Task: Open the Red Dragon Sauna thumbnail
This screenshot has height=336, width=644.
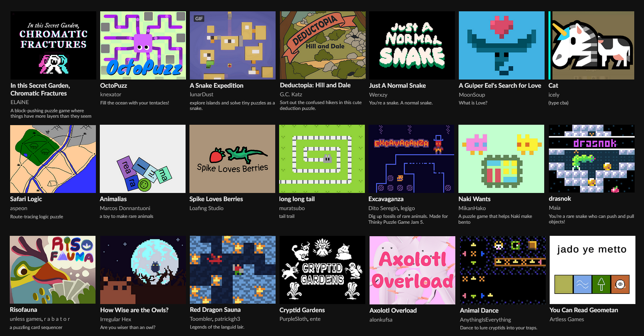Action: click(233, 270)
